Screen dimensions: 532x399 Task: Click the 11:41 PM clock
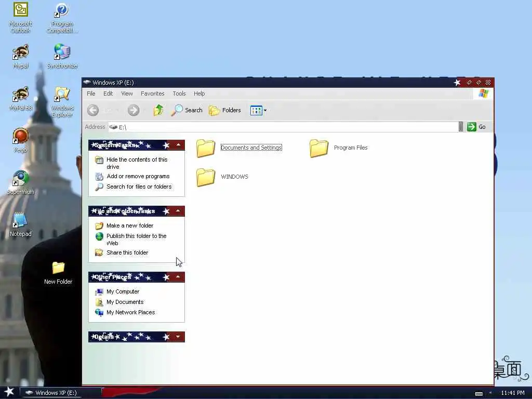coord(513,393)
